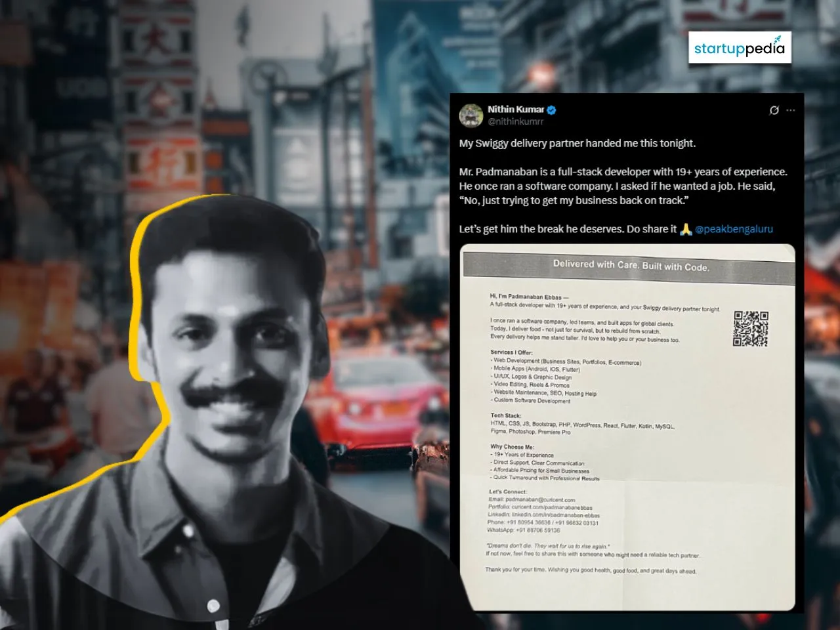
Task: Click 'Affordable Pricing for Small Businesses' bullet
Action: [540, 471]
